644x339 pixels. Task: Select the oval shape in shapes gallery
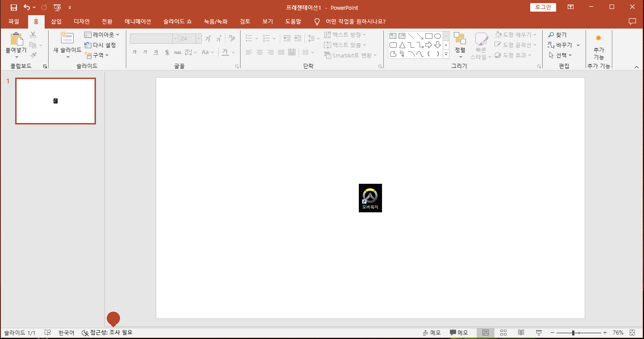(437, 36)
